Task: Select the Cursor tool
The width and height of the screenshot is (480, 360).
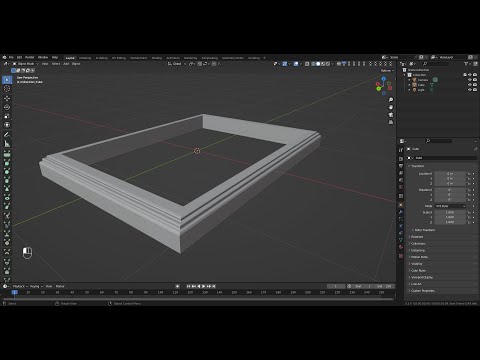Action: pos(7,89)
